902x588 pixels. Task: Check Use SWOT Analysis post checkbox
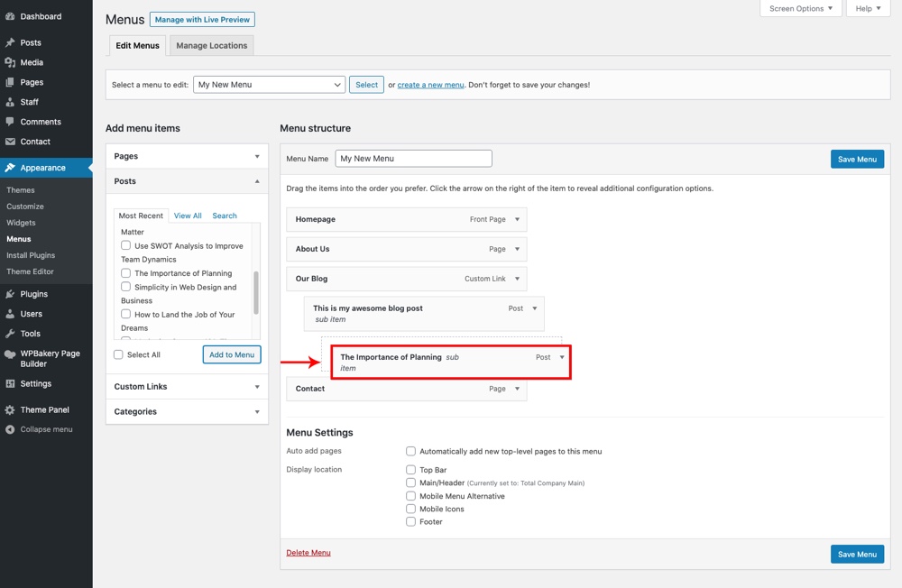tap(125, 245)
